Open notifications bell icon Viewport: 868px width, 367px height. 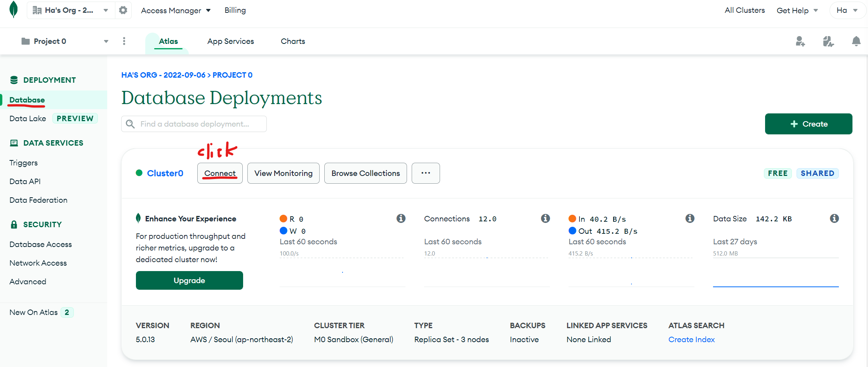pos(856,41)
